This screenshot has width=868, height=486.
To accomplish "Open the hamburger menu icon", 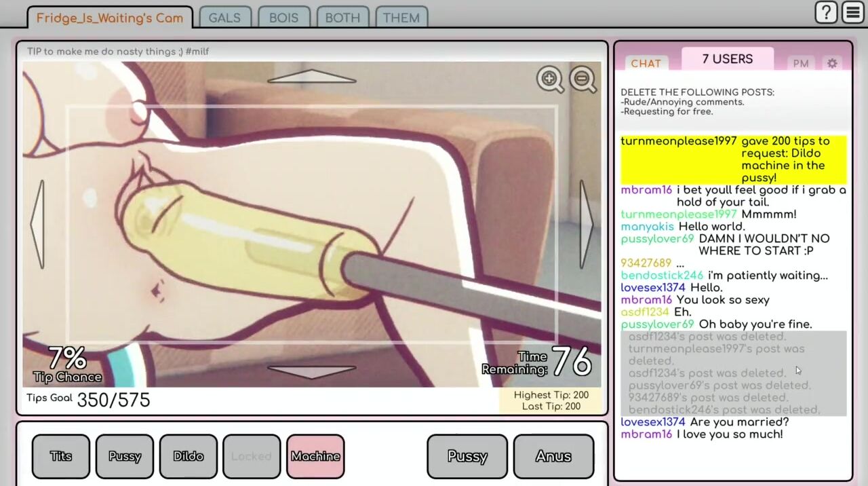I will (852, 12).
